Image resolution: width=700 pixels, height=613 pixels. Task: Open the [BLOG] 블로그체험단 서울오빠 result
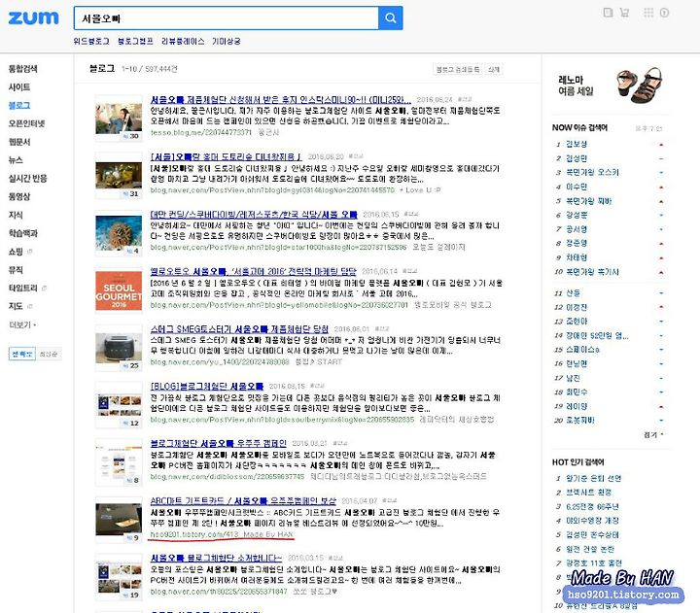207,386
